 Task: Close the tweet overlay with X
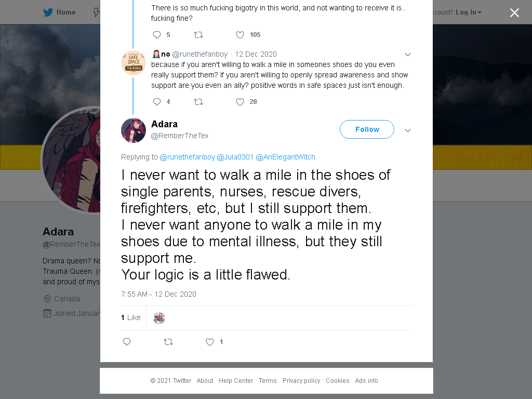pos(514,12)
